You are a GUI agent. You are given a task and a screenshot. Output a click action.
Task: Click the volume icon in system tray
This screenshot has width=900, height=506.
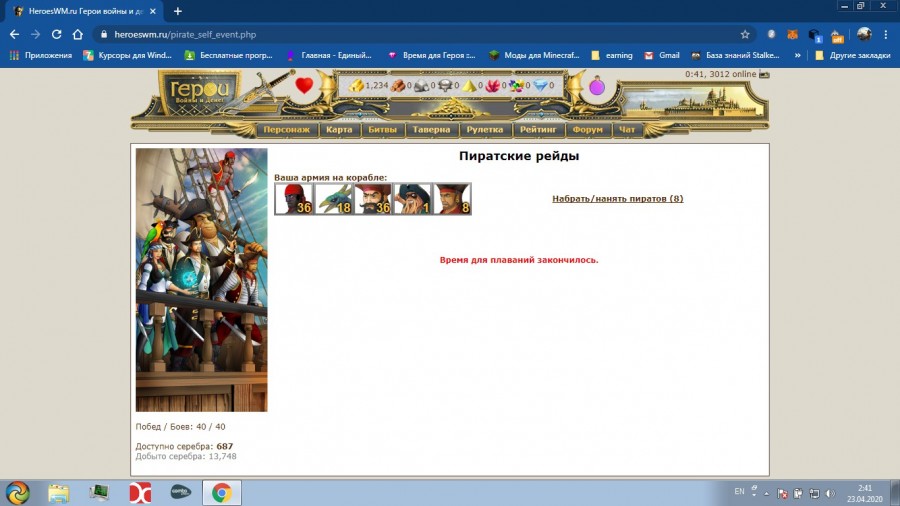pyautogui.click(x=830, y=493)
